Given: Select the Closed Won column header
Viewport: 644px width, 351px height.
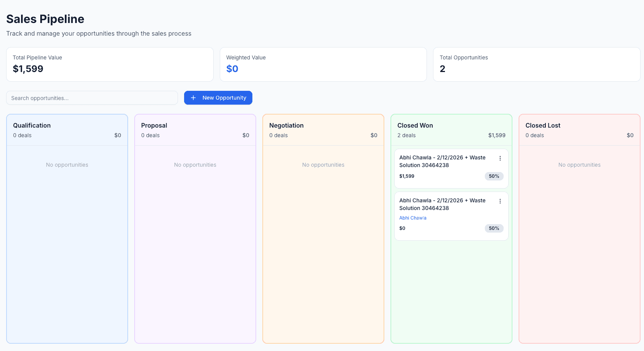Looking at the screenshot, I should point(415,125).
